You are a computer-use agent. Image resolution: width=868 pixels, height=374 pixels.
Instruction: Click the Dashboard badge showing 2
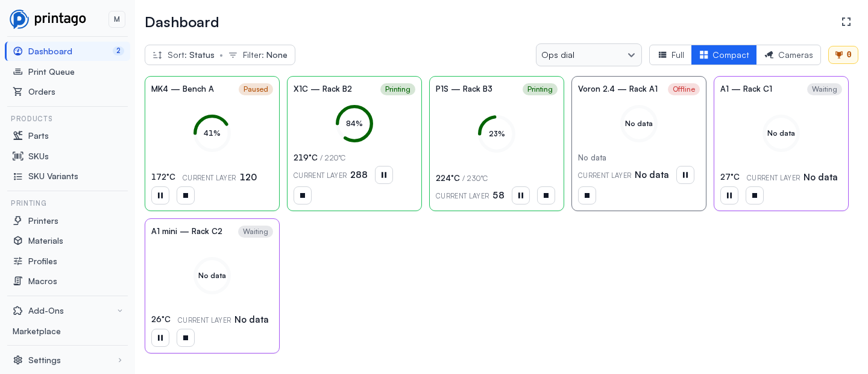pyautogui.click(x=118, y=51)
